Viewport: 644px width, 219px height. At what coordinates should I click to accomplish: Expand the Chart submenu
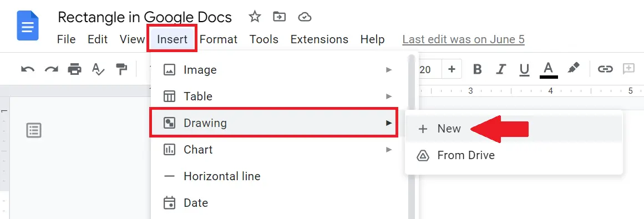point(278,150)
